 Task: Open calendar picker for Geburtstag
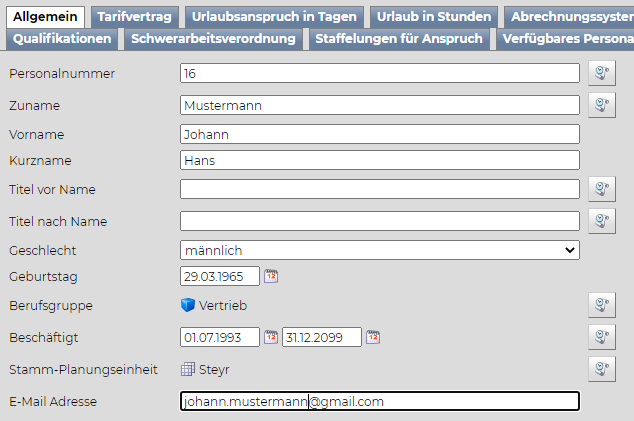click(270, 276)
